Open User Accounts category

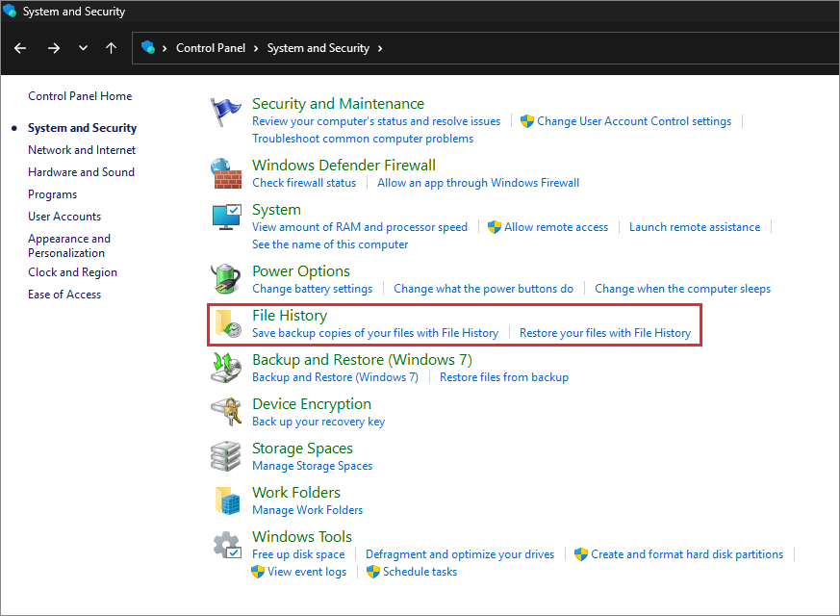tap(64, 217)
